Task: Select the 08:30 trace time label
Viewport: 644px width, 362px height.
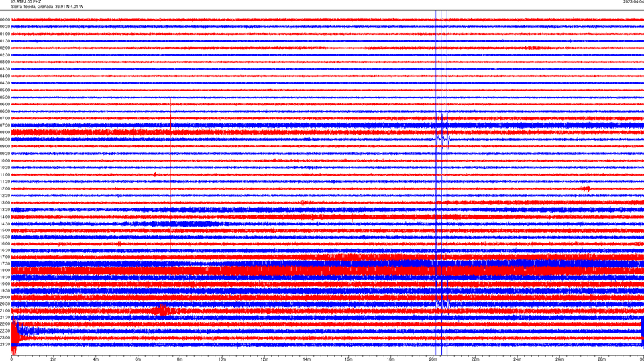Action: 5,139
